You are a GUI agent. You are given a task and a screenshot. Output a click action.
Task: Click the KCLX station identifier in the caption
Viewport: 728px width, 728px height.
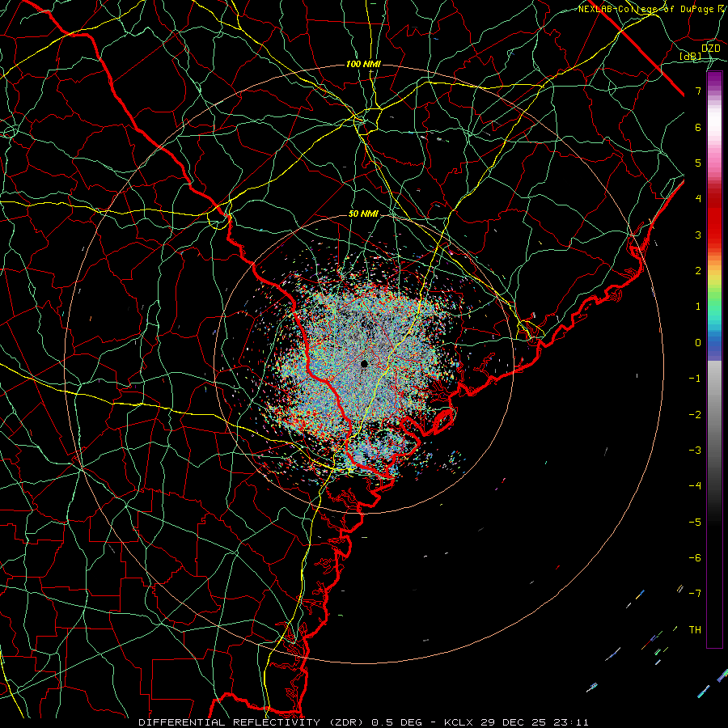(x=459, y=722)
